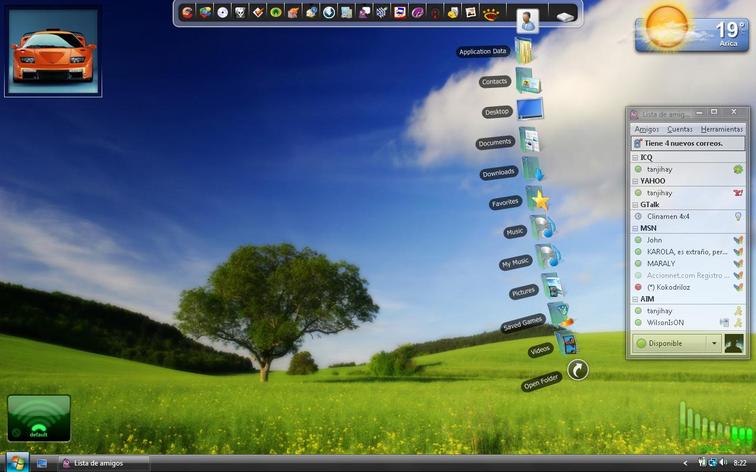Viewport: 756px width, 472px height.
Task: Open the My Music folder in the stack
Action: 548,256
